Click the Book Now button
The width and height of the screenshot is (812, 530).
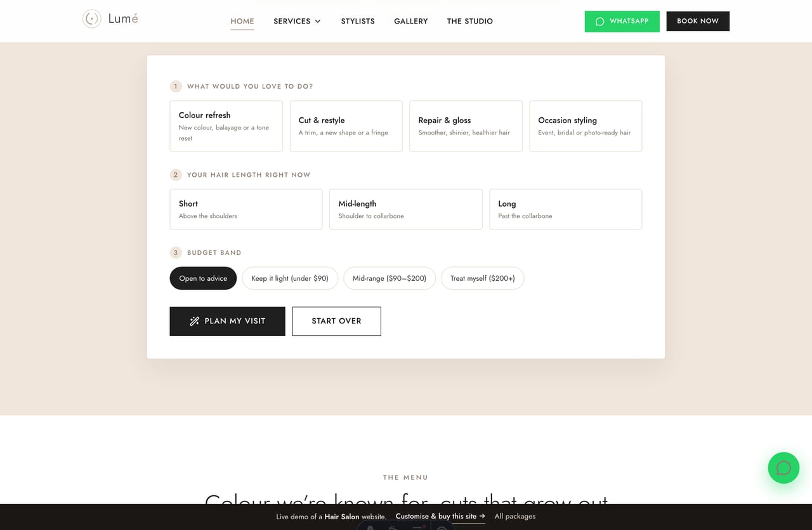pos(698,21)
